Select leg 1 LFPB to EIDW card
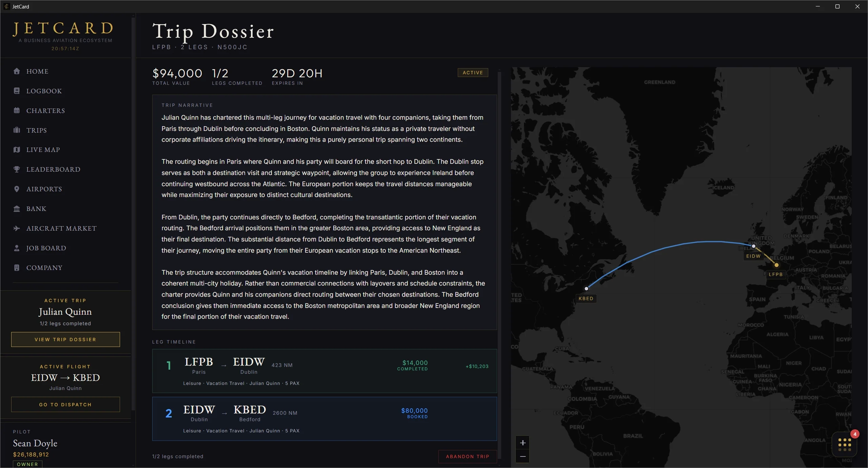 324,371
